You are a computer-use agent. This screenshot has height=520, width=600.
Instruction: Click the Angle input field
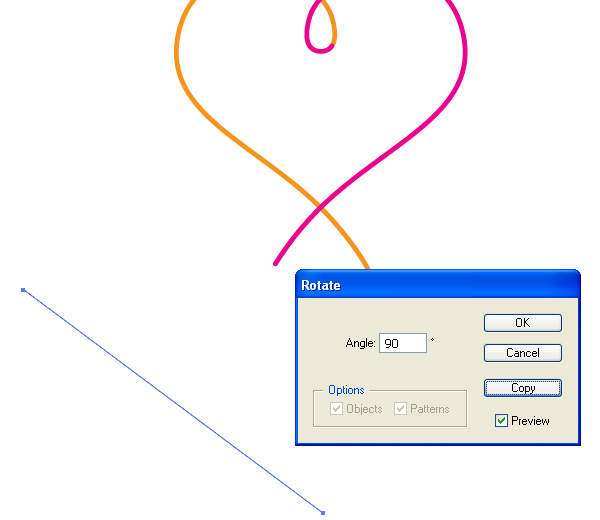tap(403, 343)
